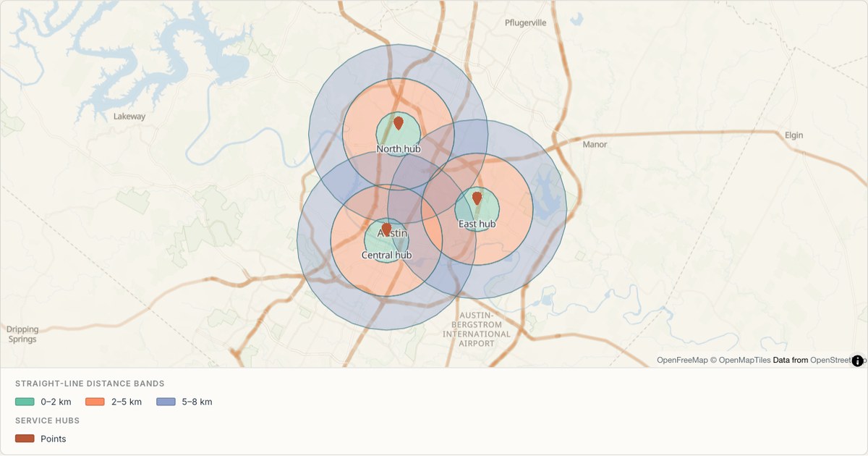Click the 5–8 km legend text

coord(197,402)
